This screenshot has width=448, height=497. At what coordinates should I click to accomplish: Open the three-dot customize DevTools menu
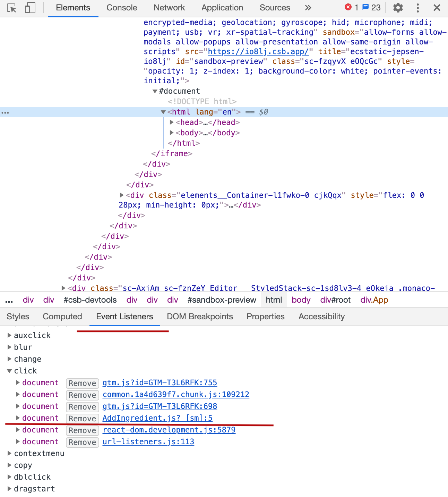(417, 7)
